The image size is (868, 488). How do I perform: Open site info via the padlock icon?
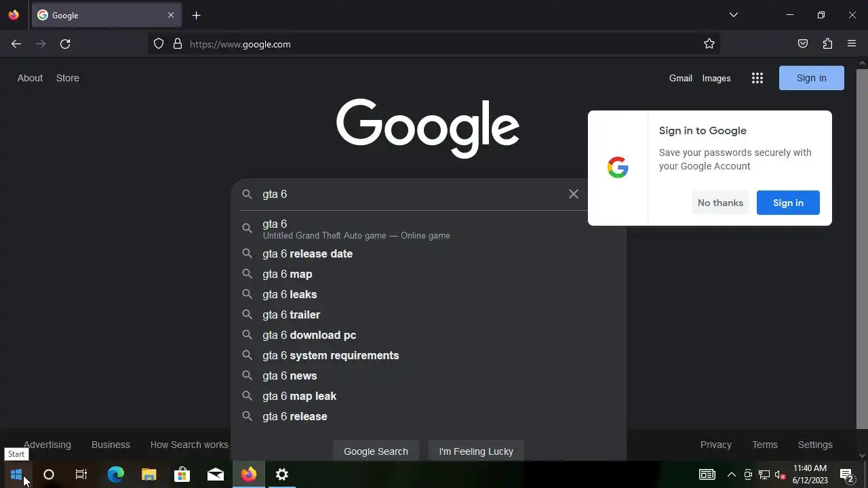[x=178, y=44]
